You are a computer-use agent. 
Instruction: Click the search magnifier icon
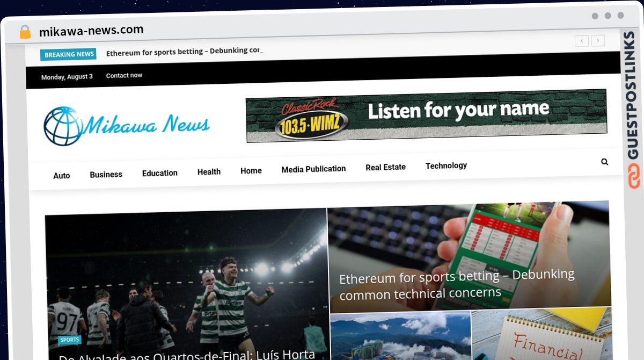click(x=605, y=162)
